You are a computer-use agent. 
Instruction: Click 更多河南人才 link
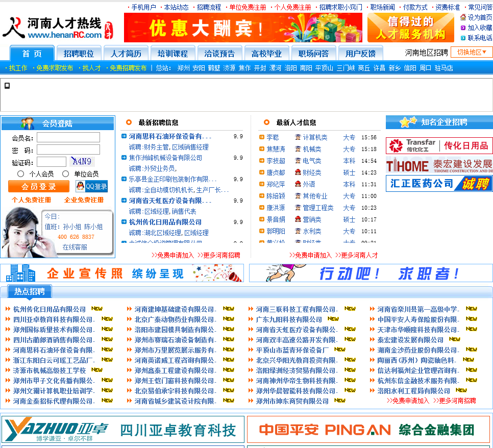coord(357,255)
